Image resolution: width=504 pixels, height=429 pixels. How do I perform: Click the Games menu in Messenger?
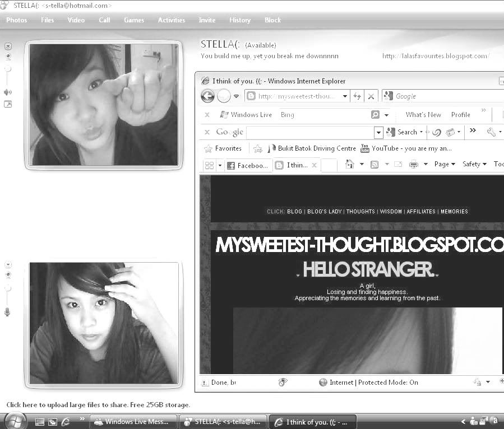(x=133, y=20)
